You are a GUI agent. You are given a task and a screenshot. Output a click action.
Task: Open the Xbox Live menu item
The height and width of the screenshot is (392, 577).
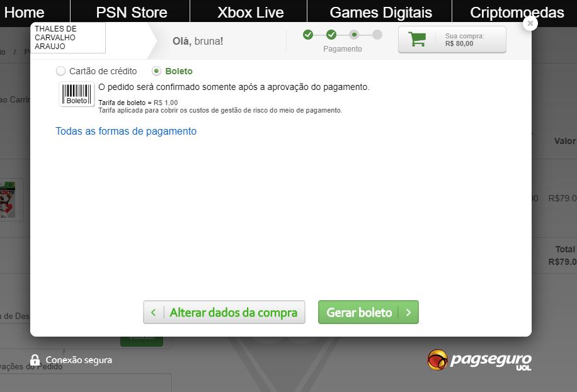pyautogui.click(x=251, y=13)
